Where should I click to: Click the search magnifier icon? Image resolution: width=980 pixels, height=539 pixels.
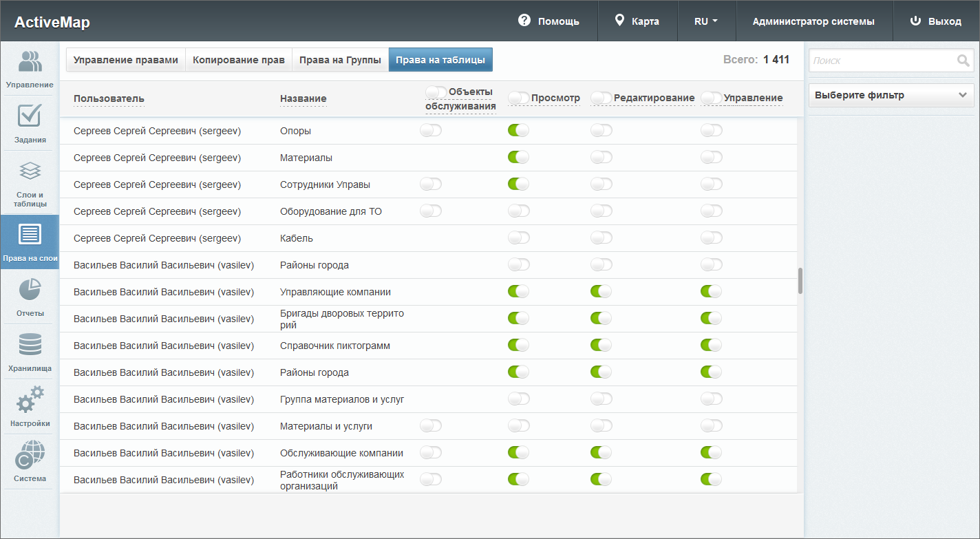[x=963, y=61]
